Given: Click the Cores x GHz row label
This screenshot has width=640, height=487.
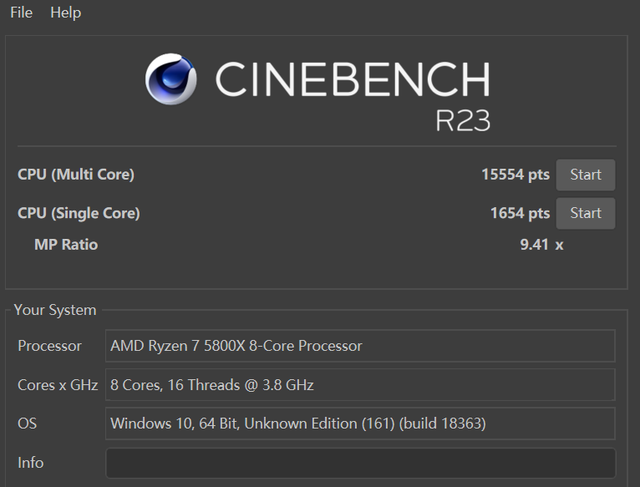Looking at the screenshot, I should tap(57, 385).
